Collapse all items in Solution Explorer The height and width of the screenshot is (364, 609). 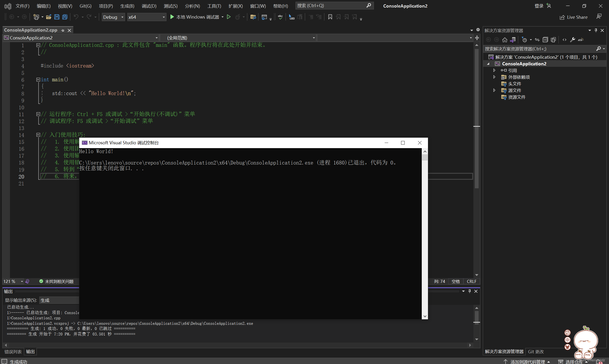pos(545,39)
